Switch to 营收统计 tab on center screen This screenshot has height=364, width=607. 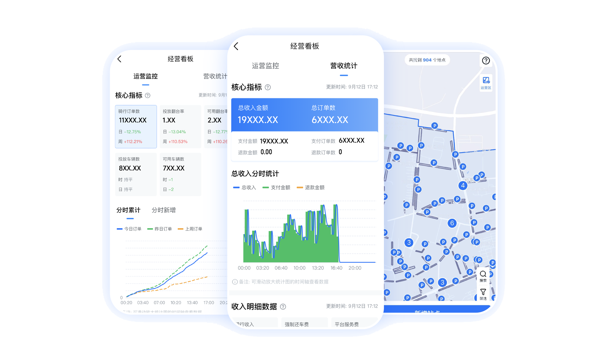click(x=344, y=66)
